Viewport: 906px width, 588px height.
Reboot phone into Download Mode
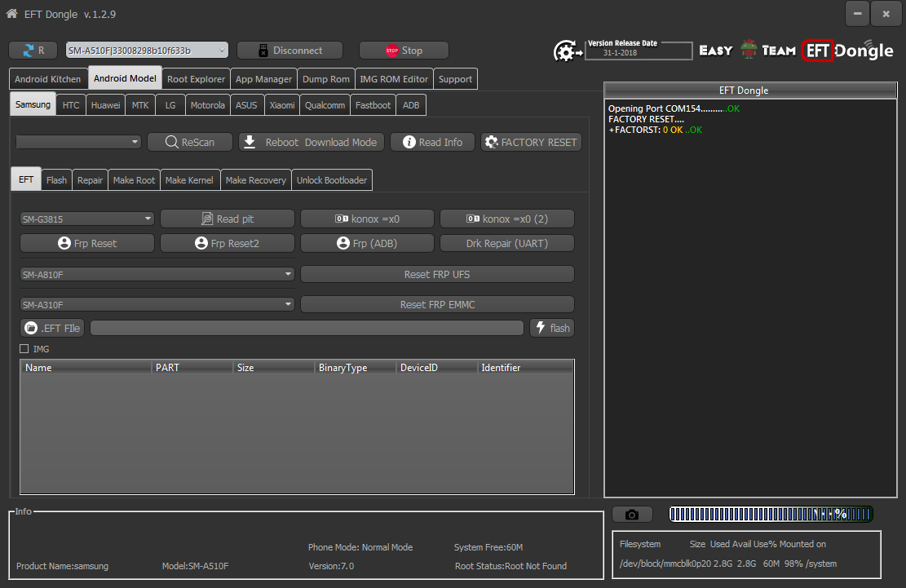point(311,142)
